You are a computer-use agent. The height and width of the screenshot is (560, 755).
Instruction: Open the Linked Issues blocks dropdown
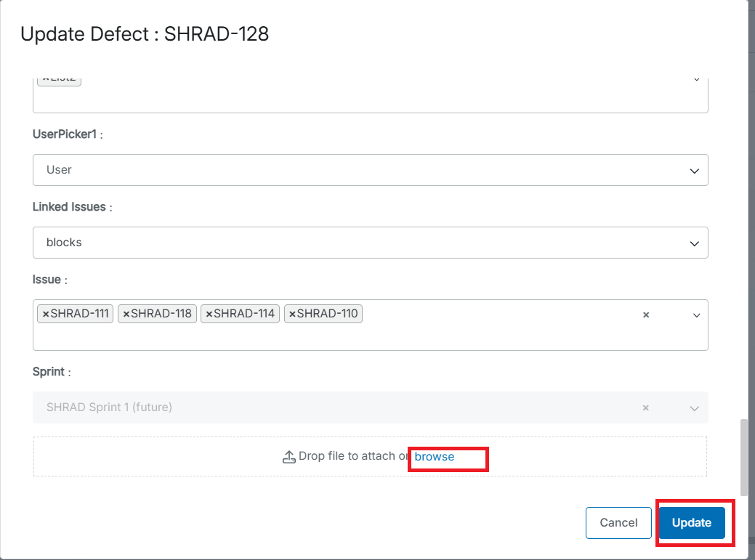point(694,243)
